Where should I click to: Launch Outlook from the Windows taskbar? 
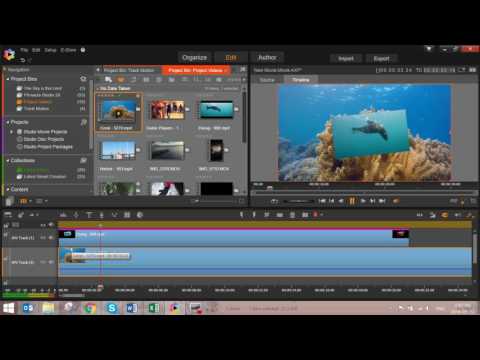(28, 308)
